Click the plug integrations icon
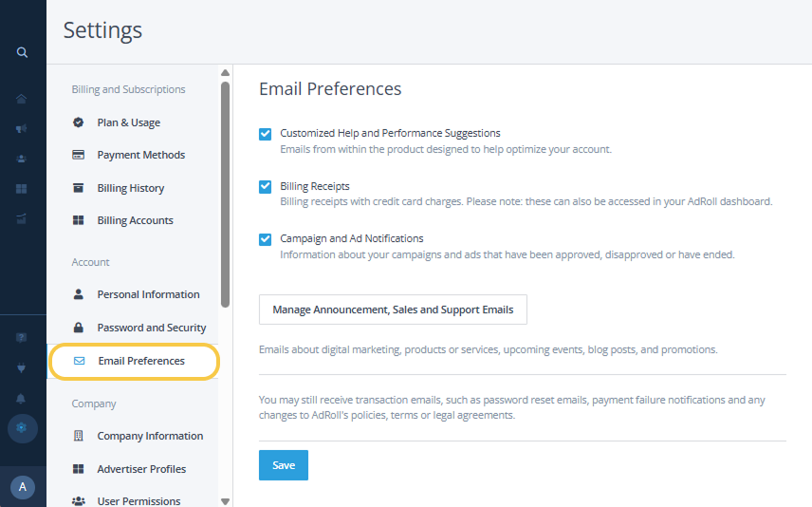 22,367
